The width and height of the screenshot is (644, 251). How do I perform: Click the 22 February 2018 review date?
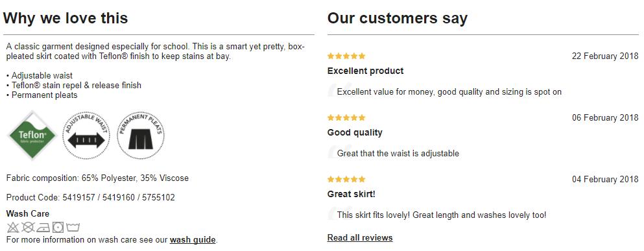coord(605,56)
